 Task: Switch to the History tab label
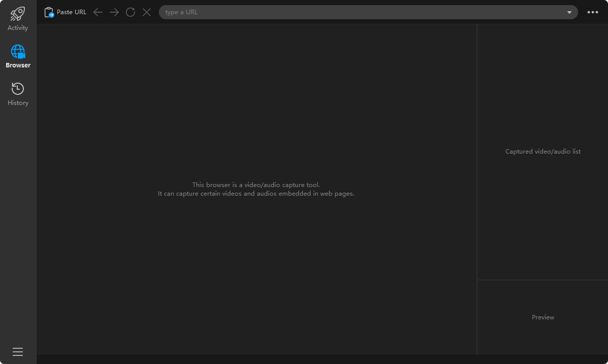(18, 103)
